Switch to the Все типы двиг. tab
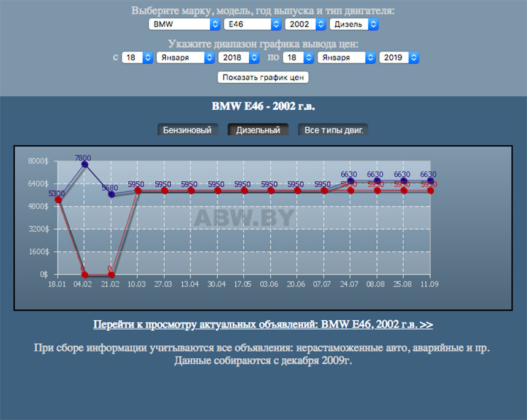Viewport: 527px width, 420px height. pyautogui.click(x=333, y=130)
